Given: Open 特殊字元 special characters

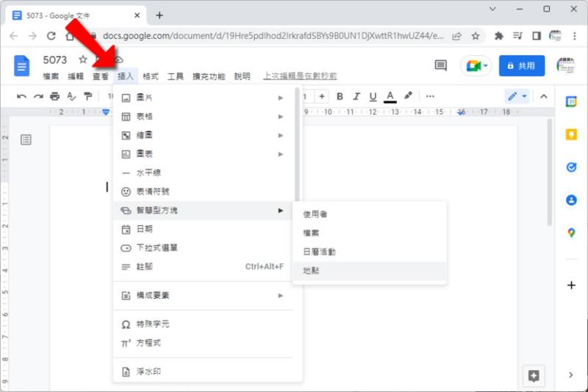Looking at the screenshot, I should [x=203, y=324].
